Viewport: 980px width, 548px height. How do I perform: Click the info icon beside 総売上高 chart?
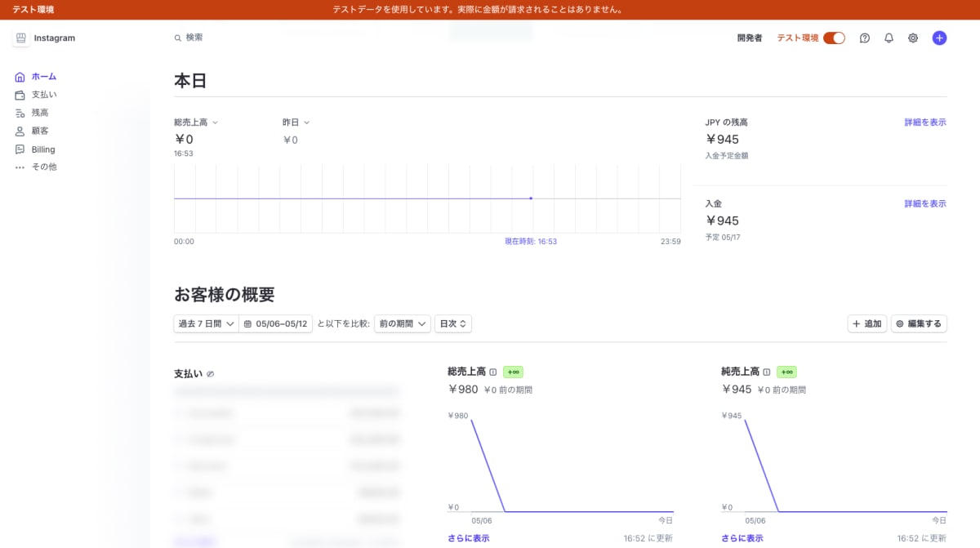492,372
